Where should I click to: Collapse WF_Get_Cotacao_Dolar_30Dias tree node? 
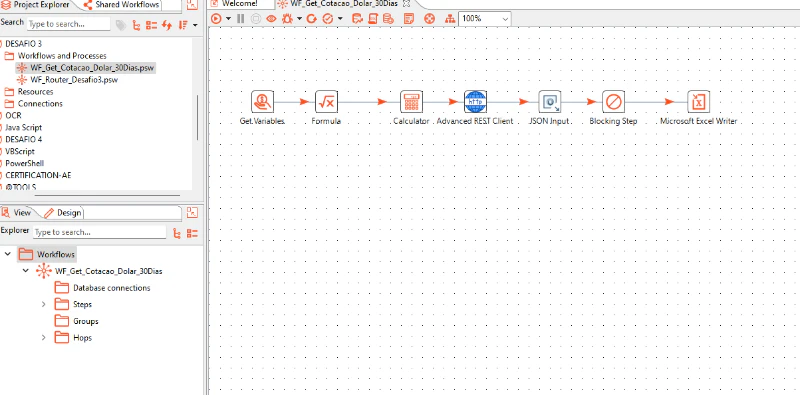pos(26,271)
